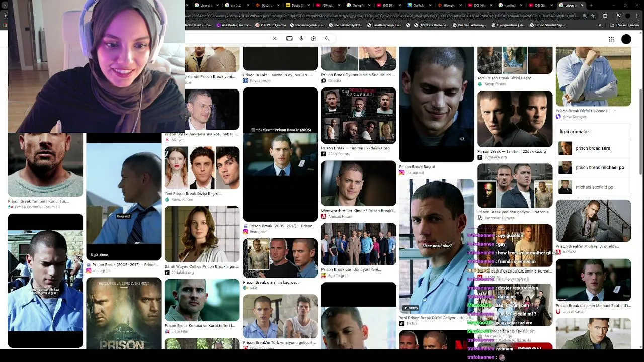Open Google Lens image search icon
This screenshot has width=644, height=362.
tap(314, 38)
